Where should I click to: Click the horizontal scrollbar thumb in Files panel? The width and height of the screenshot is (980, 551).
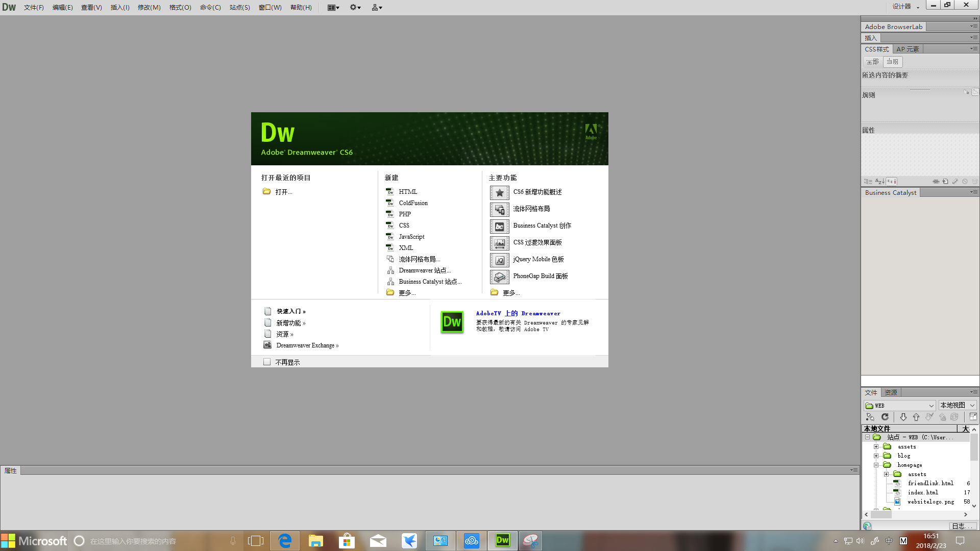(881, 515)
